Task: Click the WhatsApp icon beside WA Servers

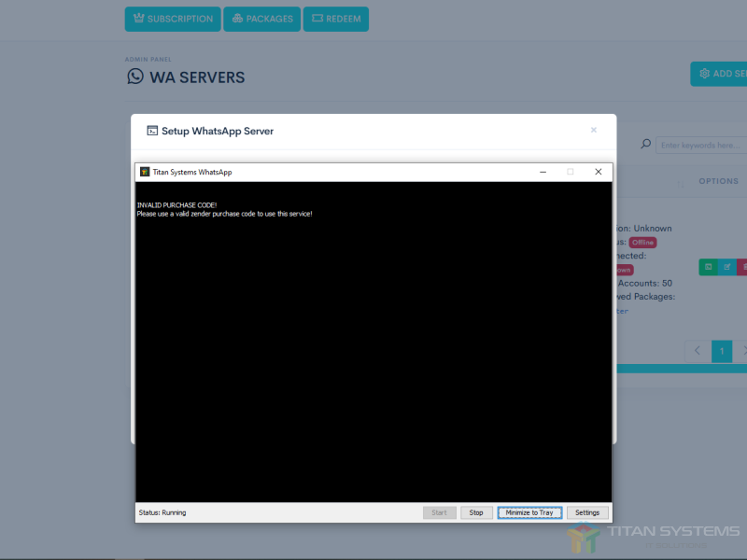Action: pyautogui.click(x=135, y=77)
